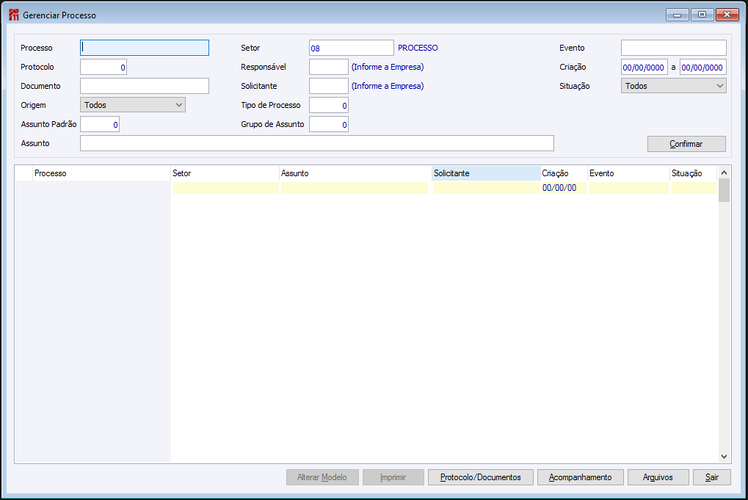Click the Confirmar button
Viewport: 748px width, 500px height.
(x=686, y=144)
